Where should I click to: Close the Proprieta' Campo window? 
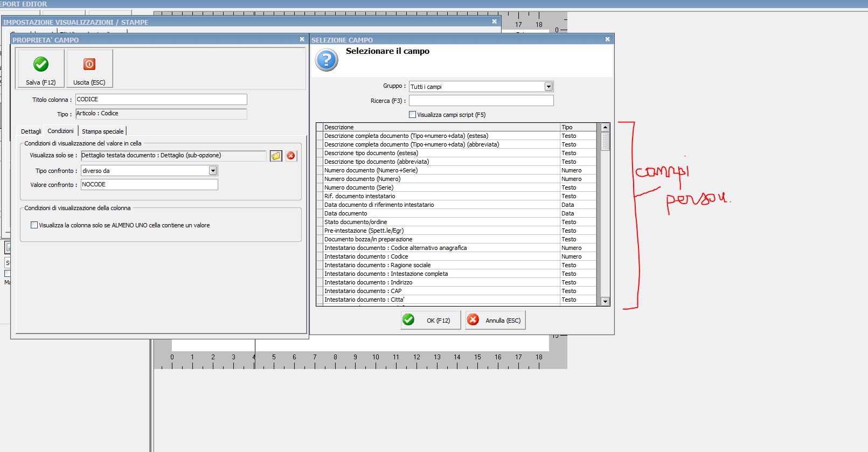point(302,39)
